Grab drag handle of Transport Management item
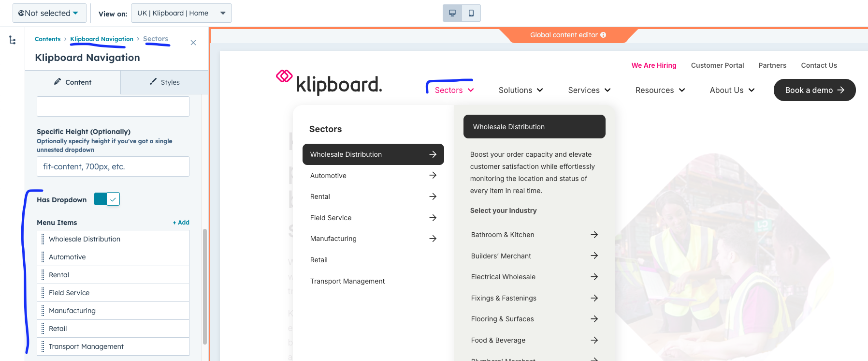The image size is (868, 361). click(43, 346)
